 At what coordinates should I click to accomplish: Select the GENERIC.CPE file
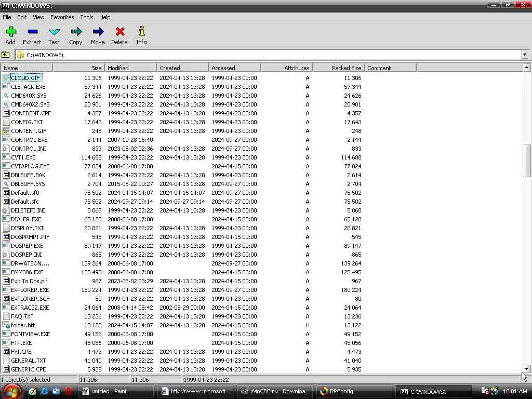29,369
